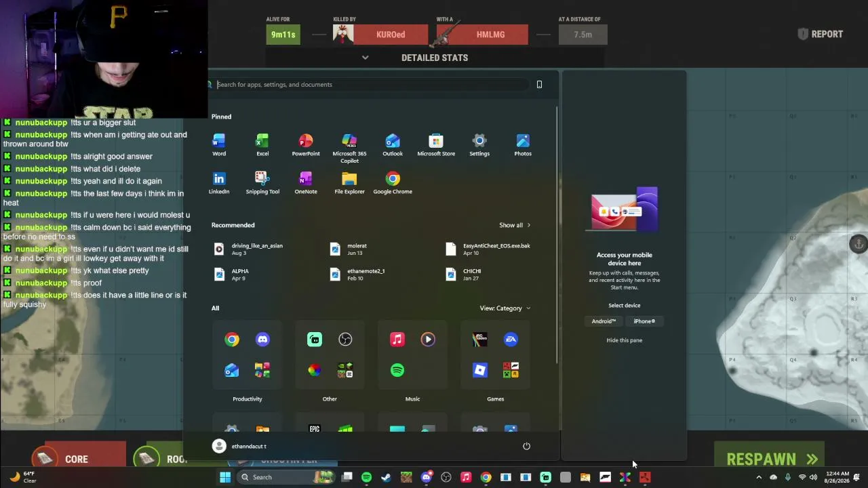Open Discord in the Productivity category
Viewport: 868px width, 488px height.
[262, 340]
